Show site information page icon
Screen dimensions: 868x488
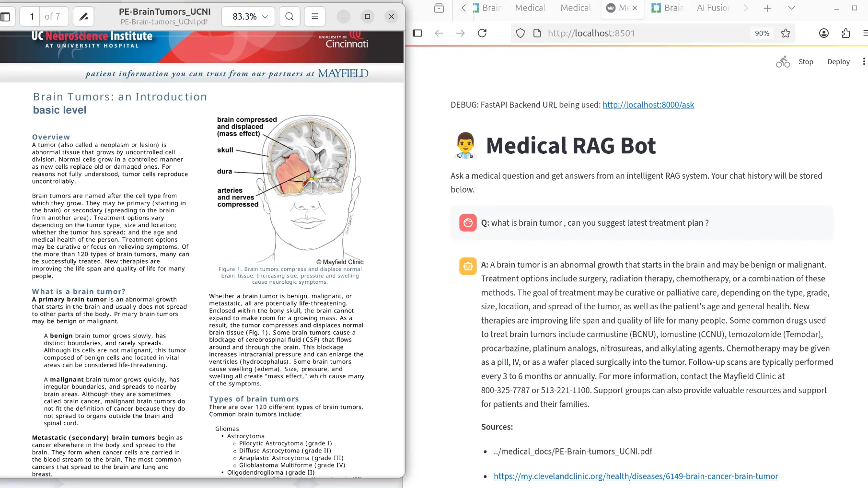point(537,33)
